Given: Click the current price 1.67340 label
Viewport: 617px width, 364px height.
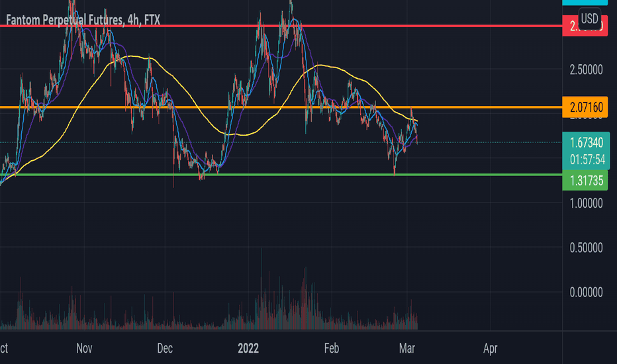Looking at the screenshot, I should (587, 142).
